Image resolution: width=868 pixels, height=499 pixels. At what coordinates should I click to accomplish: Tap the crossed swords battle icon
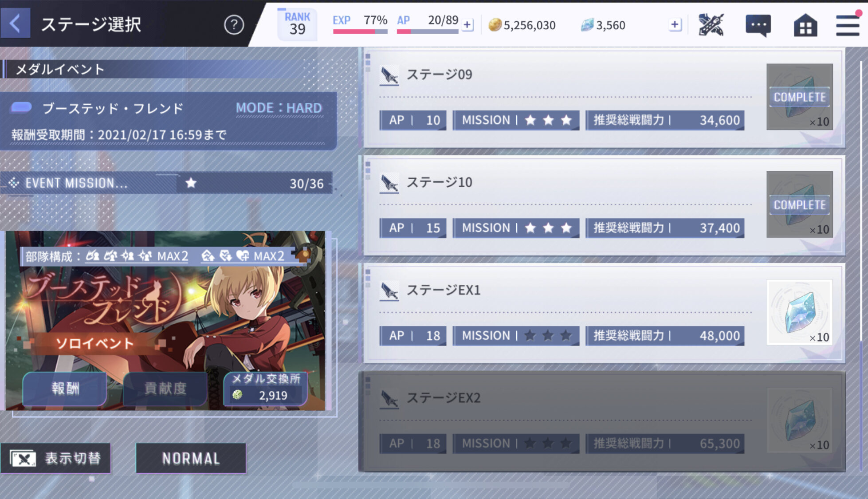pyautogui.click(x=711, y=25)
